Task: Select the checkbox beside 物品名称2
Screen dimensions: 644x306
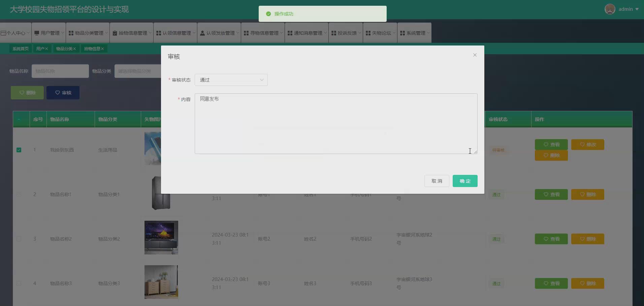Action: [19, 239]
